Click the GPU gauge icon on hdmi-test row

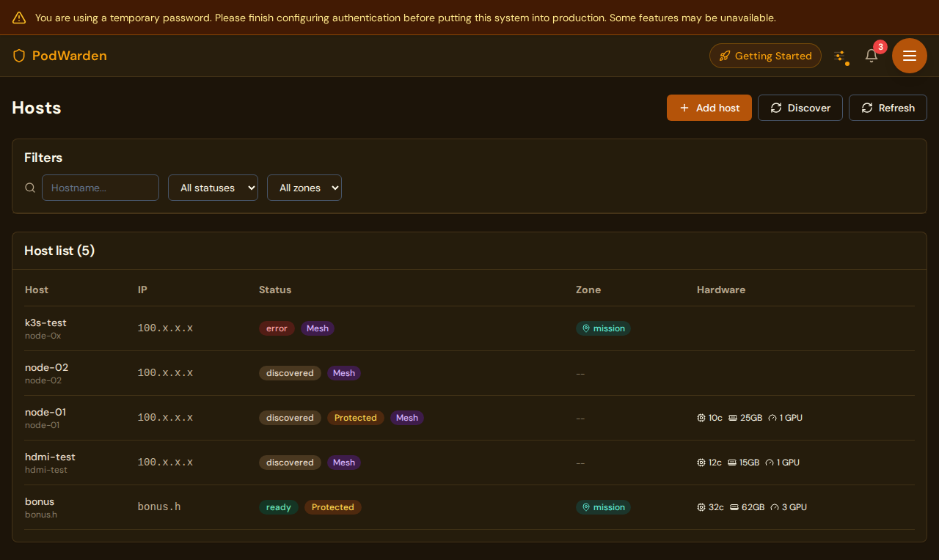pos(769,463)
